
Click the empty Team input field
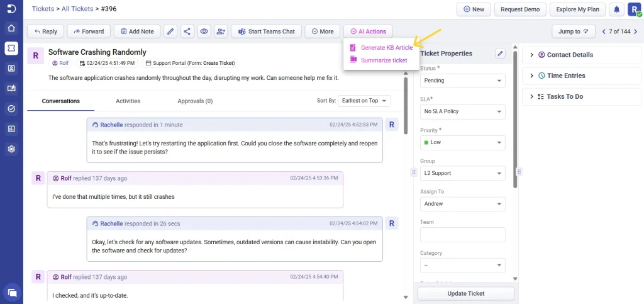(x=462, y=235)
